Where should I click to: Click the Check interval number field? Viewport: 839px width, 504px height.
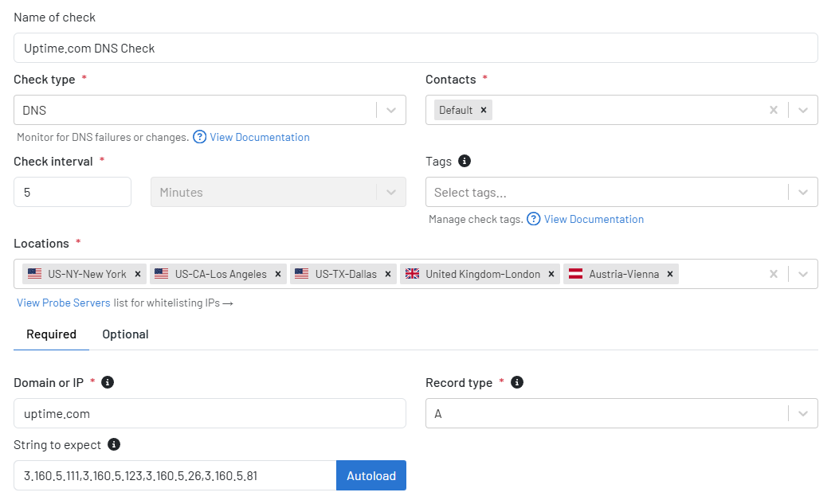(x=73, y=192)
